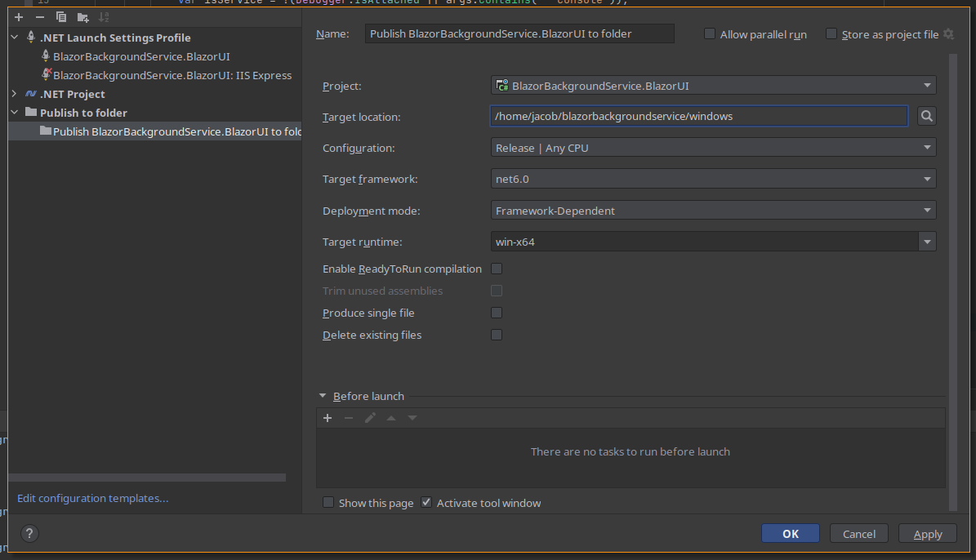Toggle Show this page checkbox
This screenshot has height=560, width=976.
[328, 503]
